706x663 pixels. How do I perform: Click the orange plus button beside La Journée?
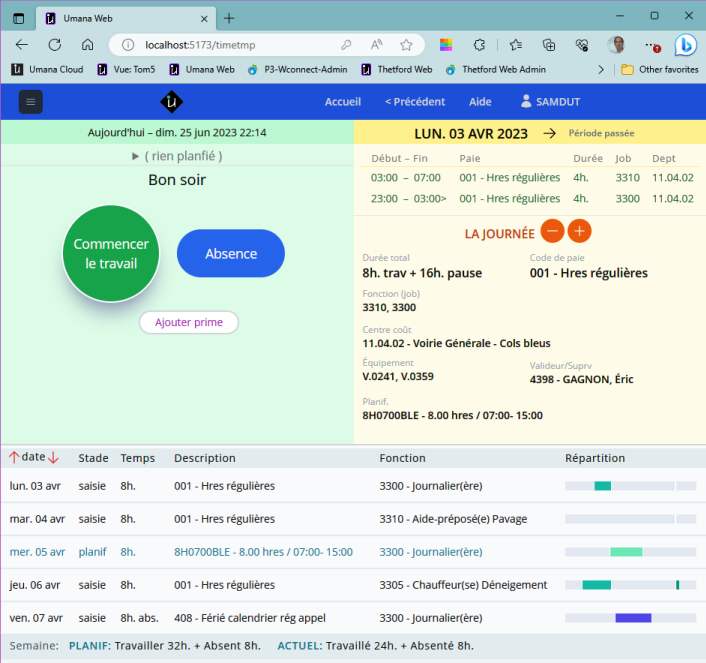pos(579,231)
